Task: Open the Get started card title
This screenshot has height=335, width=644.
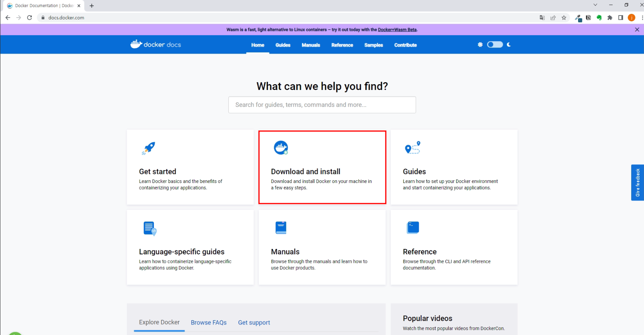Action: [157, 171]
